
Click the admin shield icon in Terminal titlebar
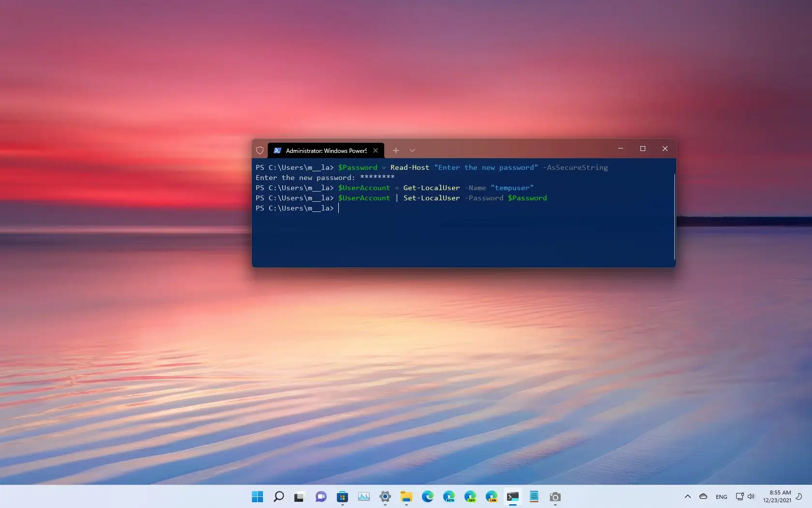(x=260, y=150)
